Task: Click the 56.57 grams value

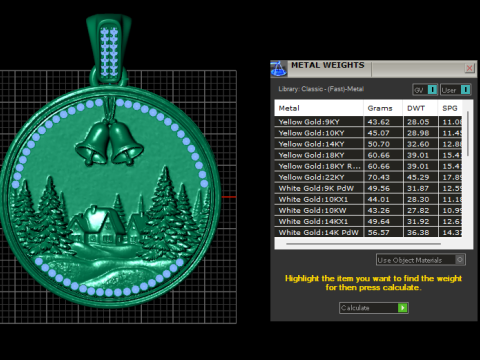Action: 378,232
